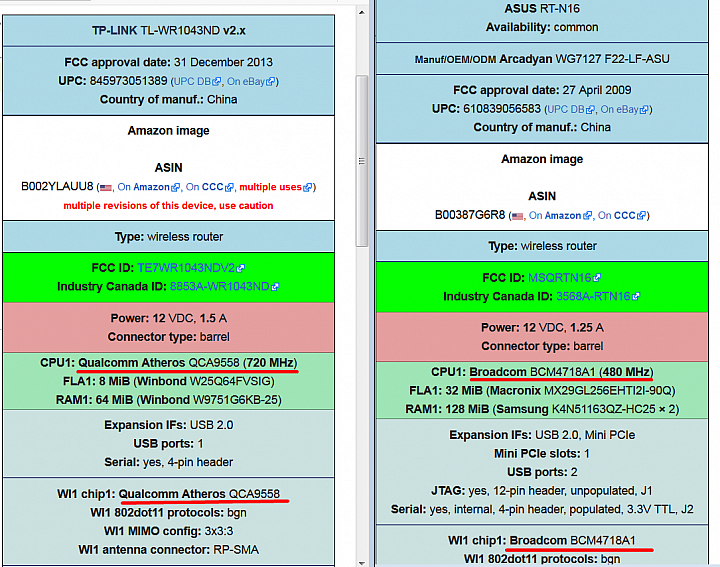The width and height of the screenshot is (720, 567).
Task: Click Availability: common text
Action: tap(542, 28)
